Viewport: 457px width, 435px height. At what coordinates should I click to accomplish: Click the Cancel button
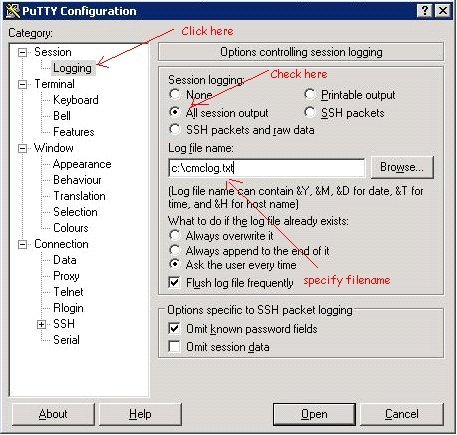pos(402,414)
